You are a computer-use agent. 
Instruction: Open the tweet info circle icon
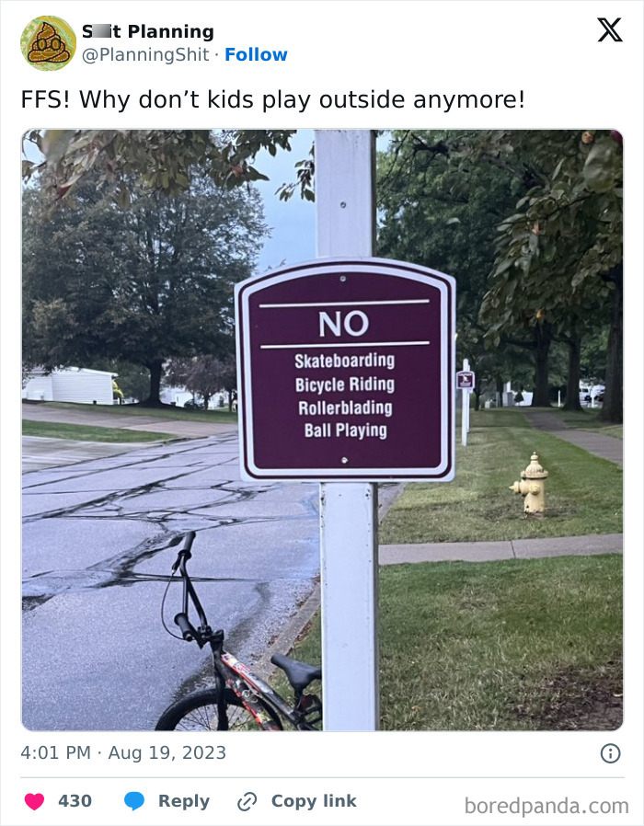pyautogui.click(x=610, y=753)
